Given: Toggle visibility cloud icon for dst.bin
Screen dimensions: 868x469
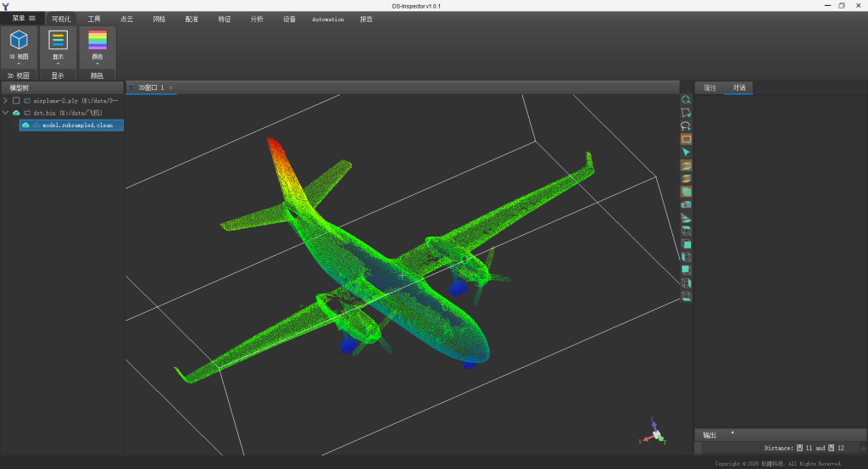Looking at the screenshot, I should (16, 113).
